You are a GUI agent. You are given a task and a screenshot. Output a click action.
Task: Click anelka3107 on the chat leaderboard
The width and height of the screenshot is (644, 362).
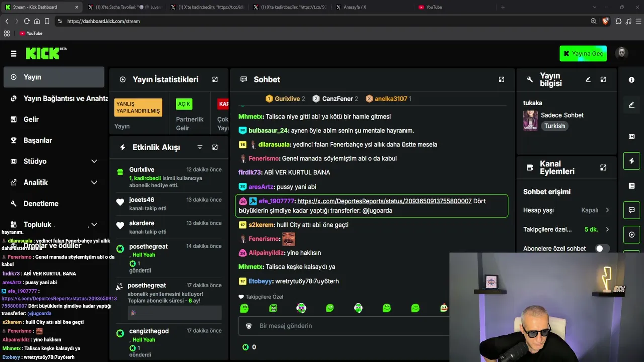tap(391, 99)
